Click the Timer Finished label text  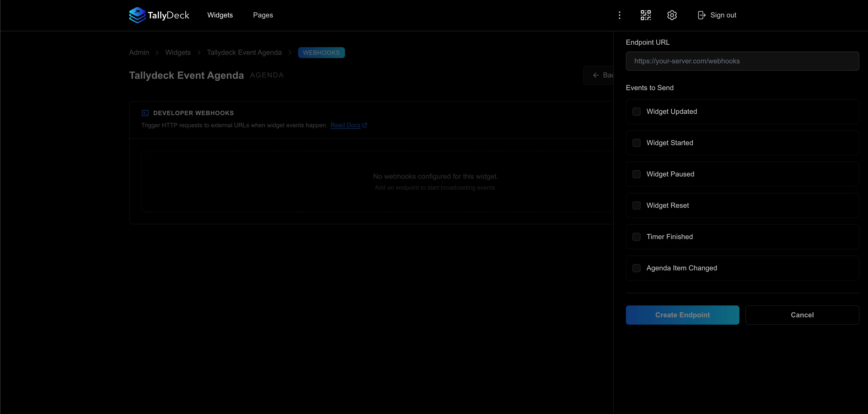coord(670,237)
